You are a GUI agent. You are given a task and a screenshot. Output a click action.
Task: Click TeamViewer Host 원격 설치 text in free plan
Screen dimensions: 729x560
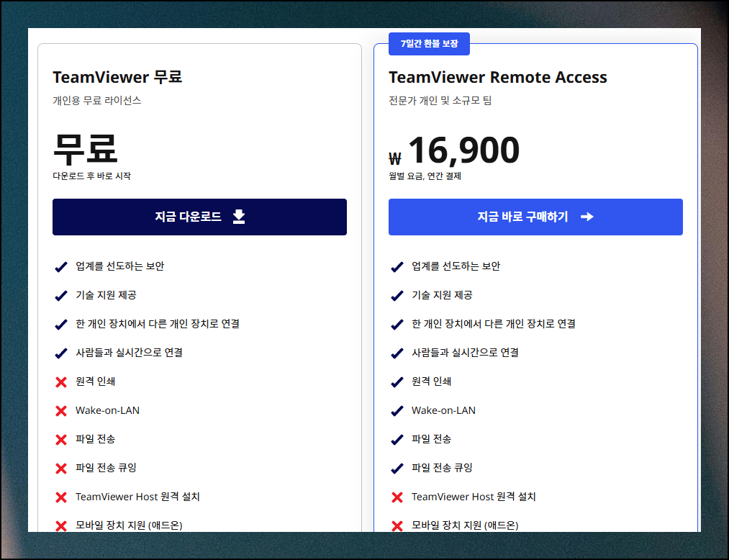(x=137, y=497)
